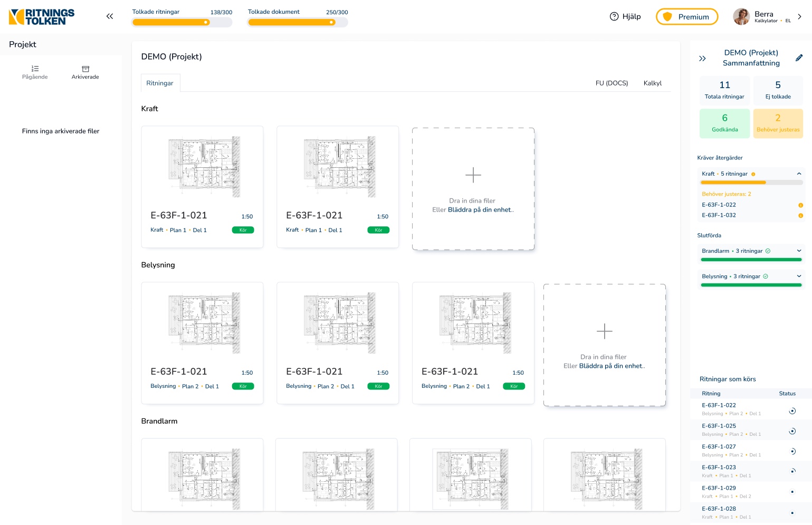The image size is (812, 525).
Task: Select E-63F-1-032 under Behöver justeras
Action: [719, 215]
